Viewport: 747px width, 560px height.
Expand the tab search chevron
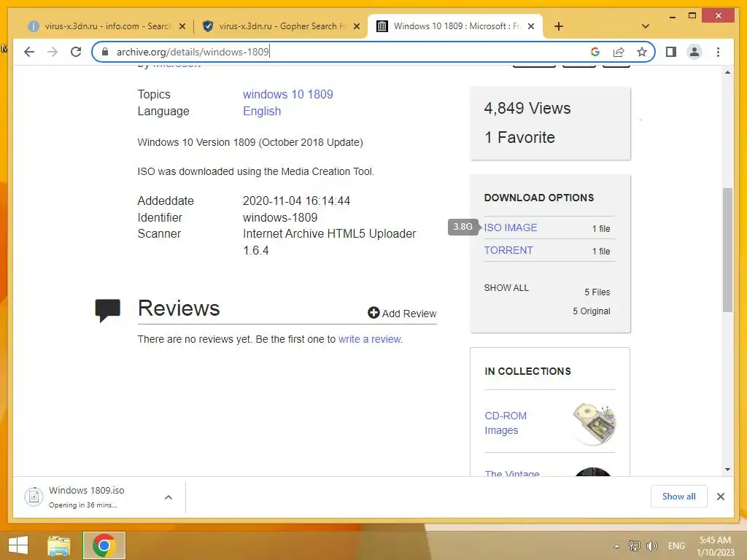tap(646, 26)
